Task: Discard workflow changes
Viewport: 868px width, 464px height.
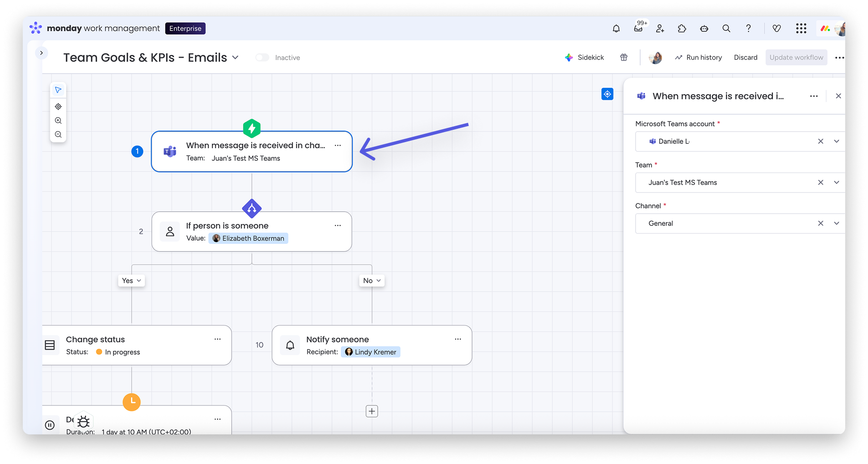Action: pyautogui.click(x=745, y=57)
